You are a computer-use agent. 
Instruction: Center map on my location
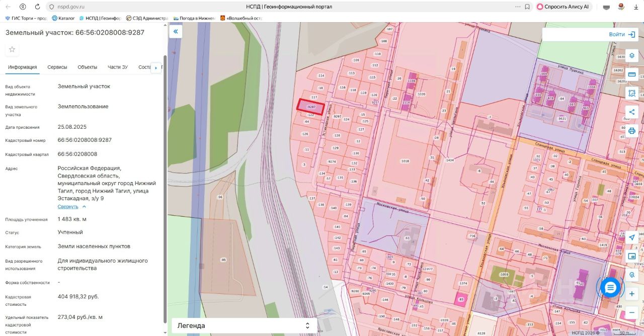[x=632, y=237]
